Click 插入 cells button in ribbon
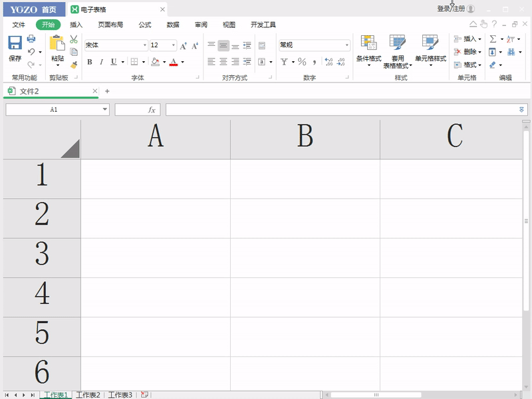This screenshot has height=399, width=532. coord(467,39)
